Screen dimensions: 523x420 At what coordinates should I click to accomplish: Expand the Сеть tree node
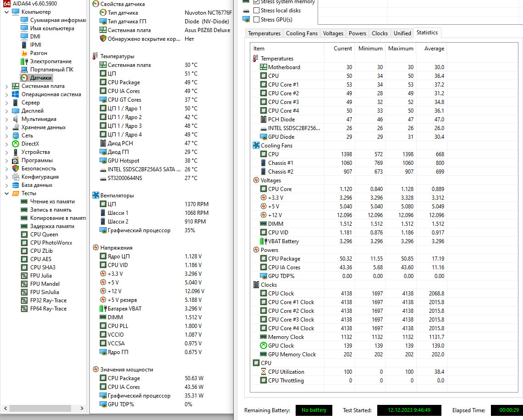(7, 136)
